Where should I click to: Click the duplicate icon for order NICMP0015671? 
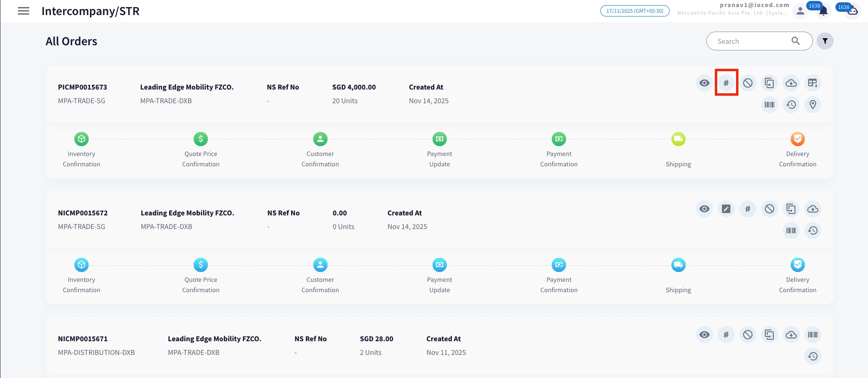pos(770,335)
